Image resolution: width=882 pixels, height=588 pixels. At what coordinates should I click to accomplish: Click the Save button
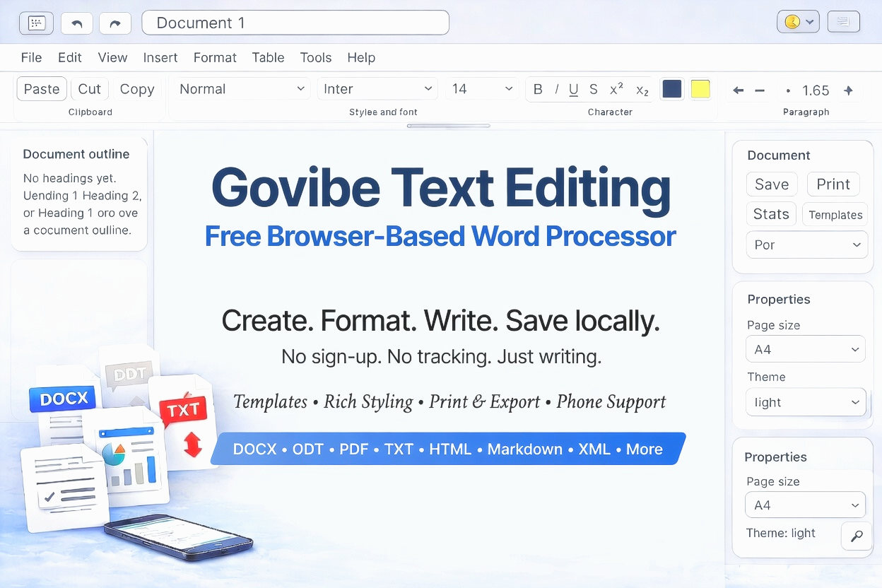(x=772, y=184)
